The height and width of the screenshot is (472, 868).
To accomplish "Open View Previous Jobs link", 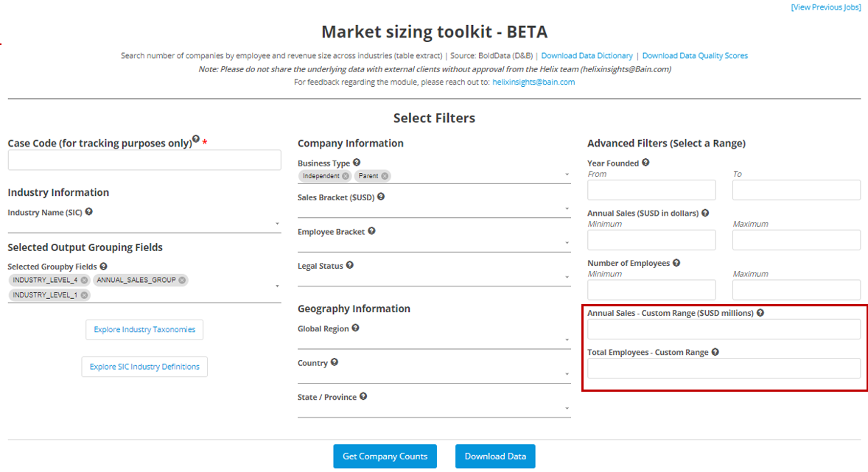I will click(x=825, y=7).
